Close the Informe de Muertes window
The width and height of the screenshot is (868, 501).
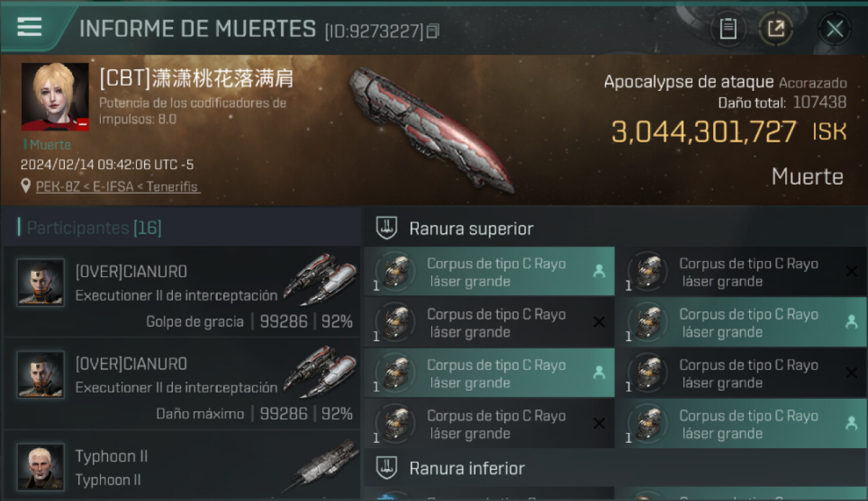coord(835,29)
